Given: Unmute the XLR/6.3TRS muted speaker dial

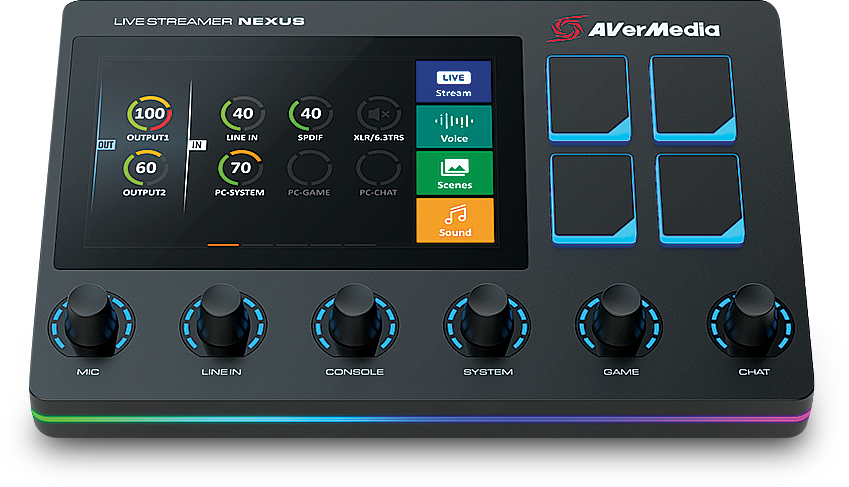Looking at the screenshot, I should point(378,114).
